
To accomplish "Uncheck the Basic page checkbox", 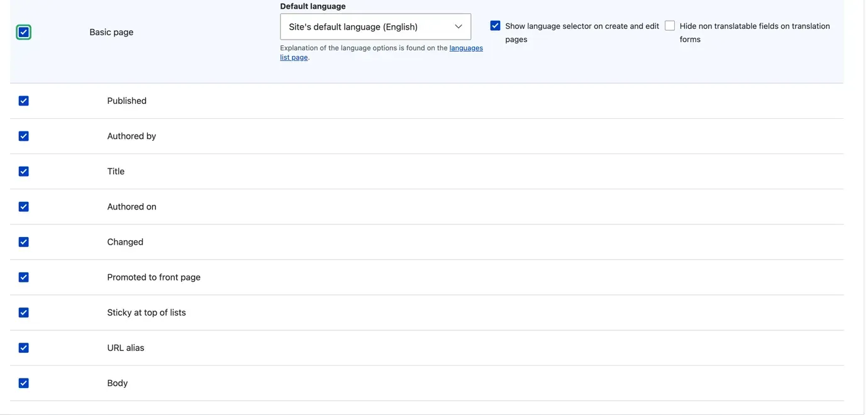I will coord(23,32).
